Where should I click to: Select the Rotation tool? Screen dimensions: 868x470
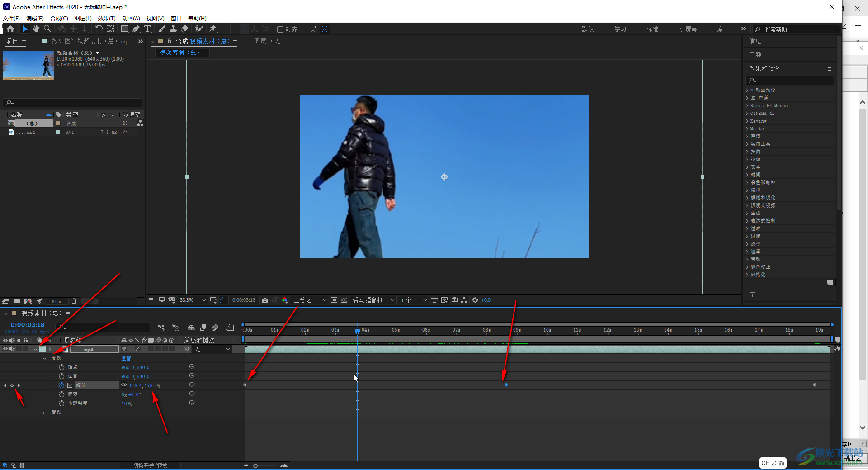pos(99,29)
